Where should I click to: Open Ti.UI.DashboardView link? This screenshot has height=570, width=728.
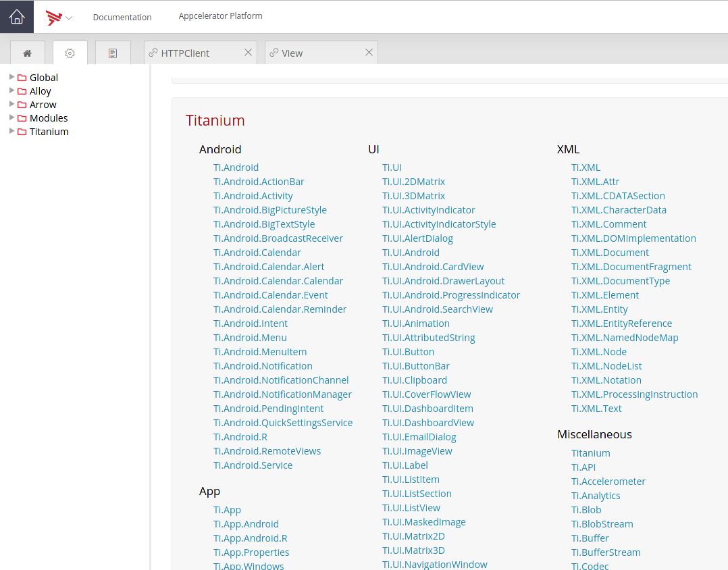428,422
